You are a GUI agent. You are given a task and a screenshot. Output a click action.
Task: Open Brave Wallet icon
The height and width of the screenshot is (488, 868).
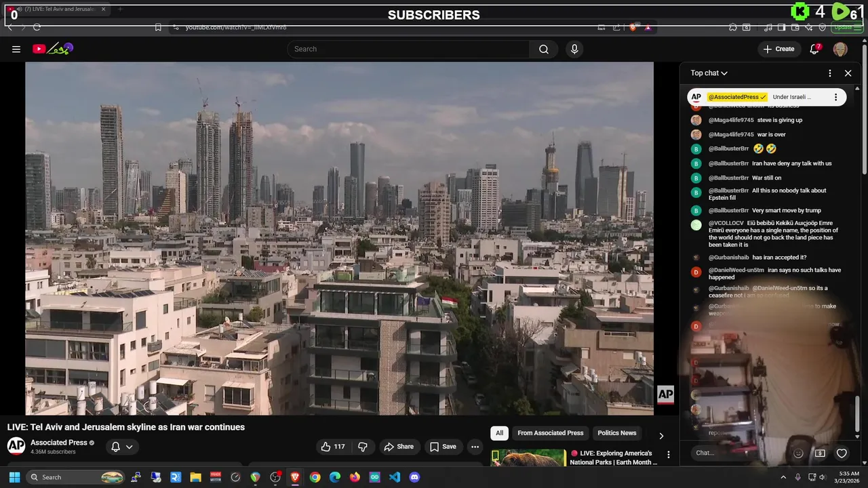(x=796, y=27)
